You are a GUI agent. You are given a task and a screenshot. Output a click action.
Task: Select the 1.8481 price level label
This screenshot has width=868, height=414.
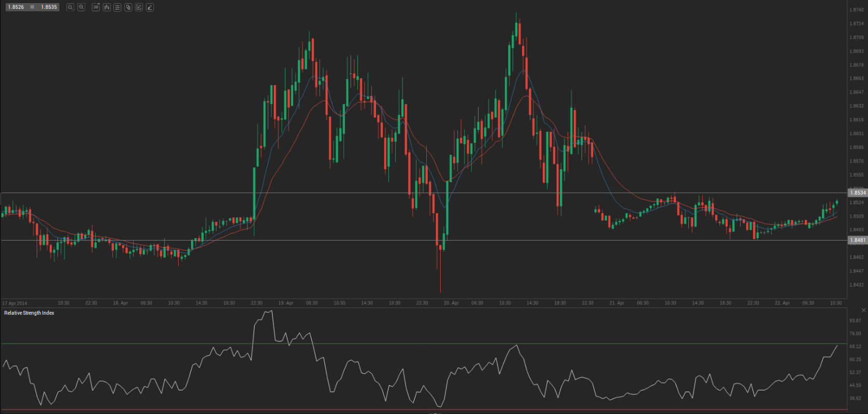(857, 240)
